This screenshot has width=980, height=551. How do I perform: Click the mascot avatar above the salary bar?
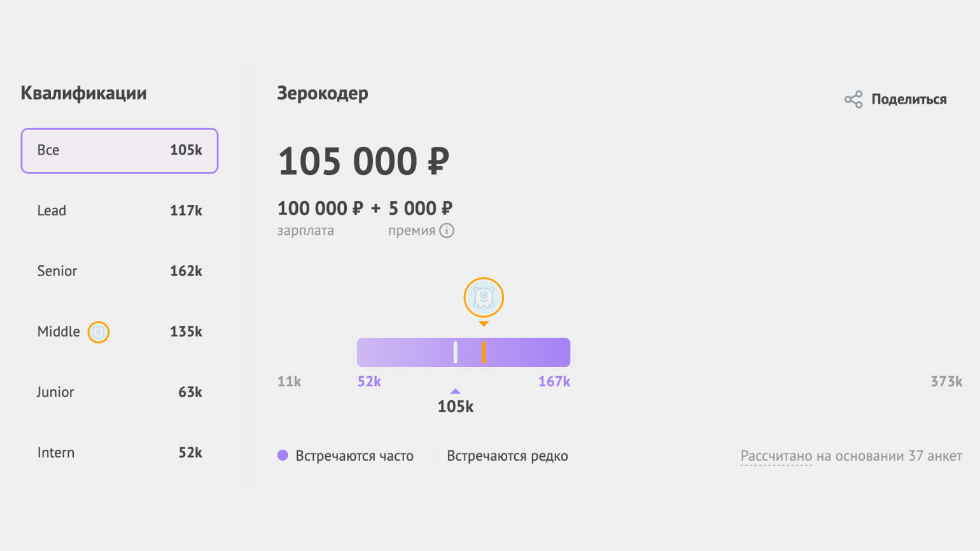tap(484, 297)
